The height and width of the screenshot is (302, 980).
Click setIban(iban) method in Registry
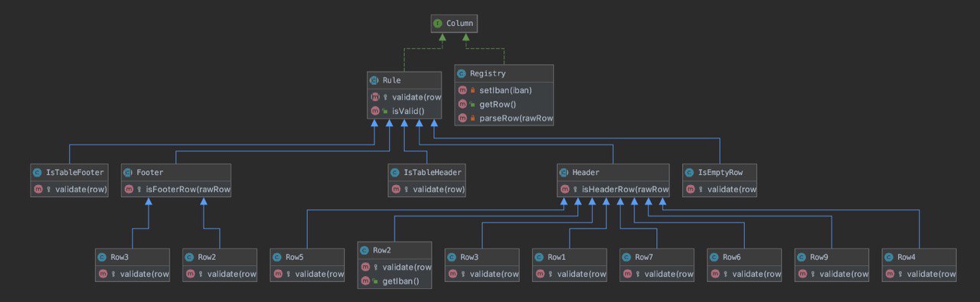click(505, 90)
